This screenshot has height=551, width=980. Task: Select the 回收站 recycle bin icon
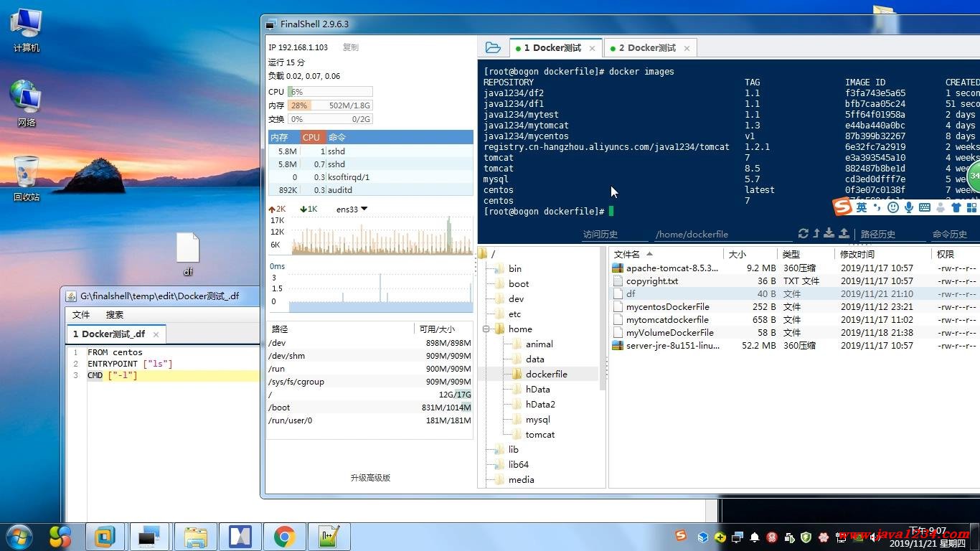coord(26,179)
